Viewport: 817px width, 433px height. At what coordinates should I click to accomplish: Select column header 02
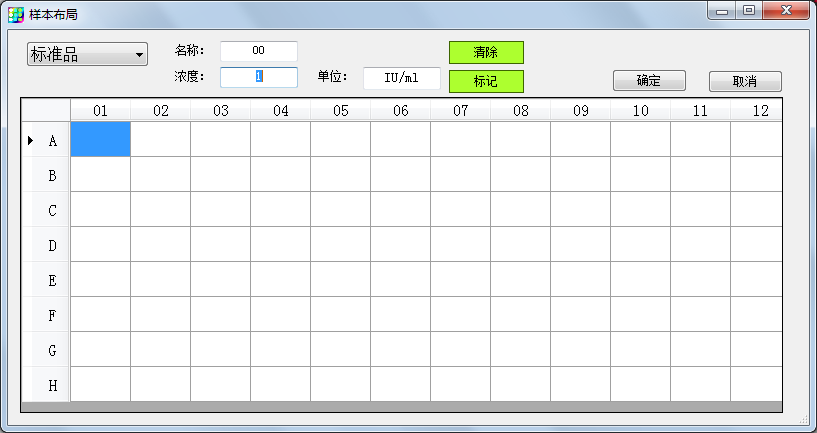160,110
